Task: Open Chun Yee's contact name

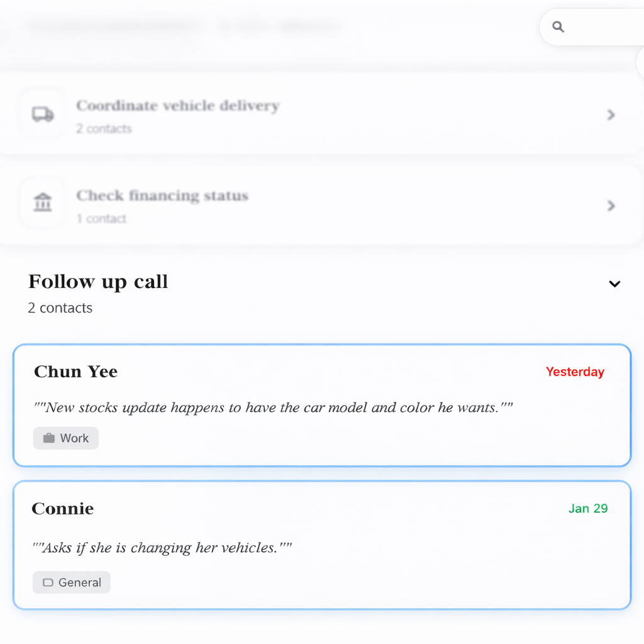Action: pyautogui.click(x=75, y=372)
